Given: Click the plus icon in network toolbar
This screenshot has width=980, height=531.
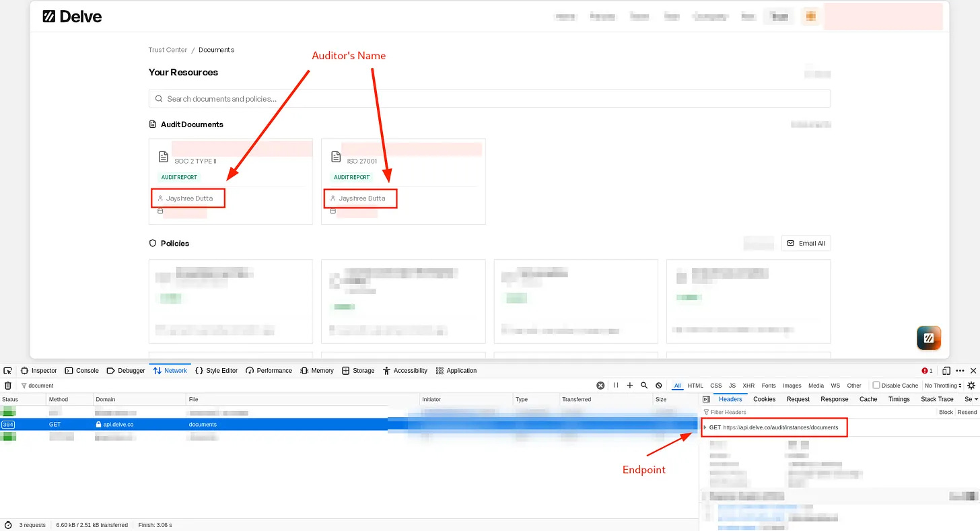Looking at the screenshot, I should (630, 386).
